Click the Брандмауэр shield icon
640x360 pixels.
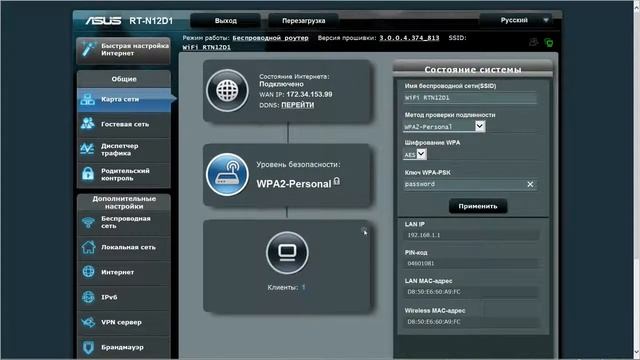88,347
